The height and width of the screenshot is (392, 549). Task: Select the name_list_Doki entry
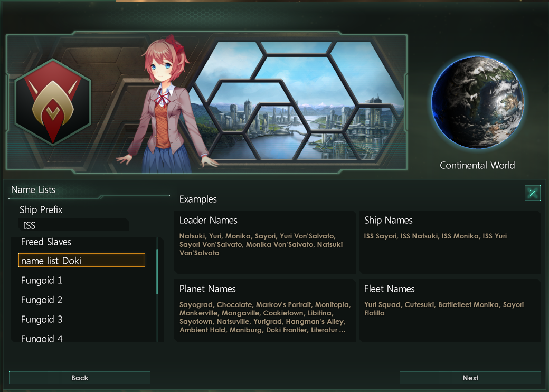click(x=82, y=261)
